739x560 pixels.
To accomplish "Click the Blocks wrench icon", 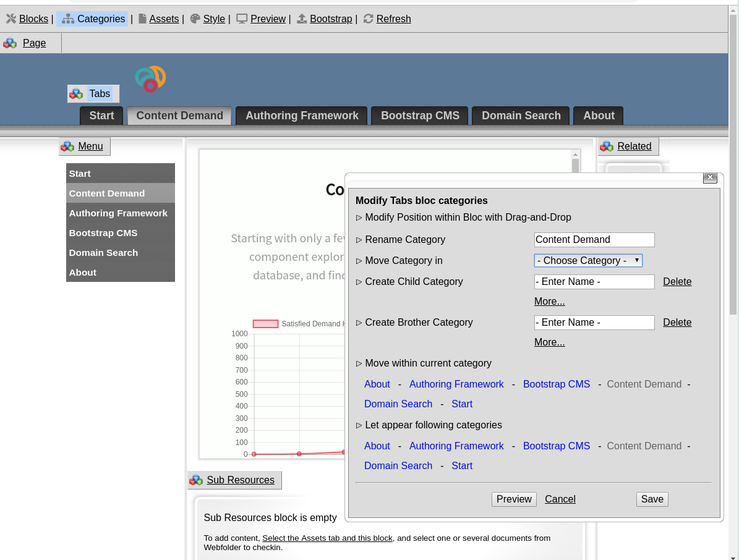I will point(11,19).
